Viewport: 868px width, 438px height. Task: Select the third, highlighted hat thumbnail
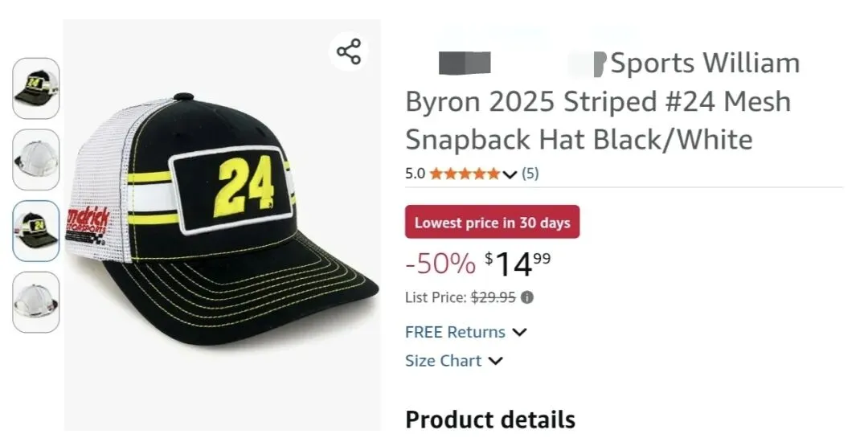point(36,231)
